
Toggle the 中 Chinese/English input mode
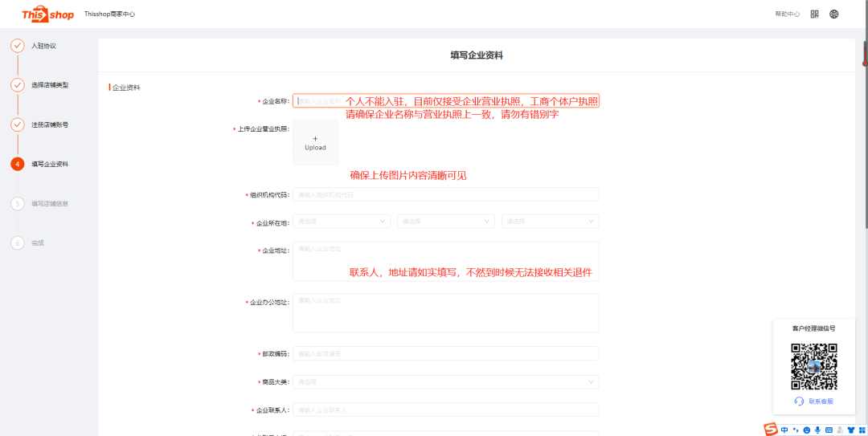click(784, 430)
